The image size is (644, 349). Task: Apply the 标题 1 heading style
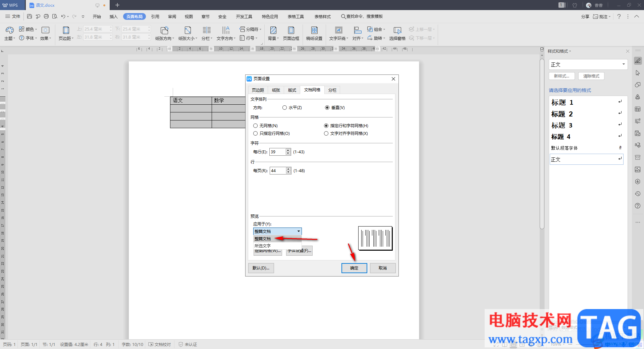[586, 102]
